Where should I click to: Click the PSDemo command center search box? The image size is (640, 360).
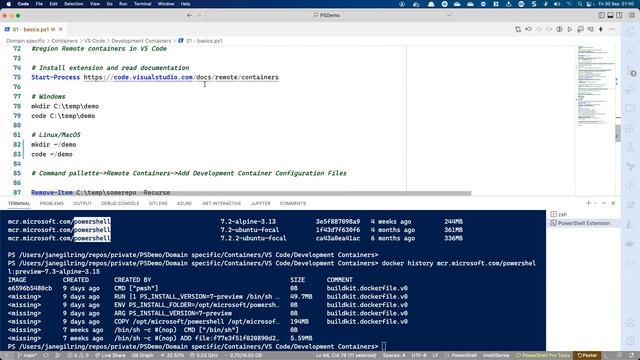coord(329,15)
